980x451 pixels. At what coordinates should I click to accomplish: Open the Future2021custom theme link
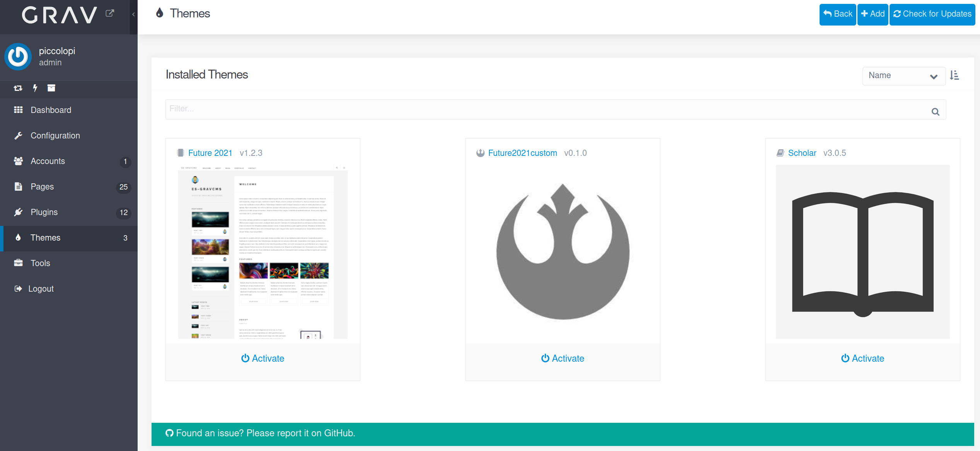(523, 153)
